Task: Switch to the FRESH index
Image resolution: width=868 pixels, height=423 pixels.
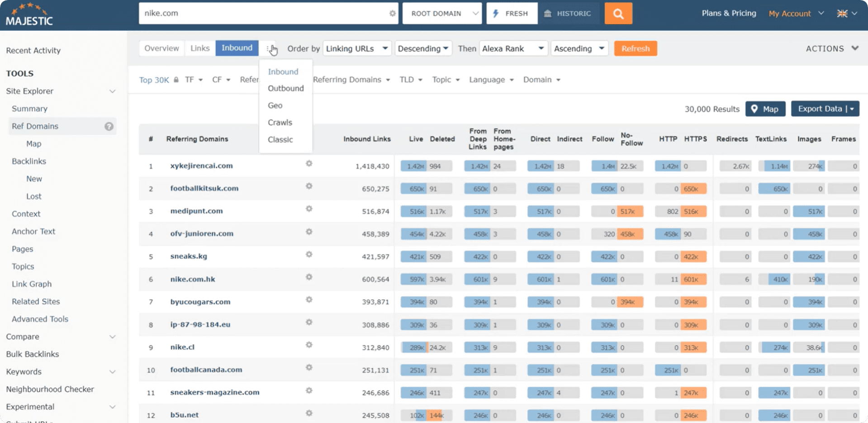Action: [x=512, y=14]
